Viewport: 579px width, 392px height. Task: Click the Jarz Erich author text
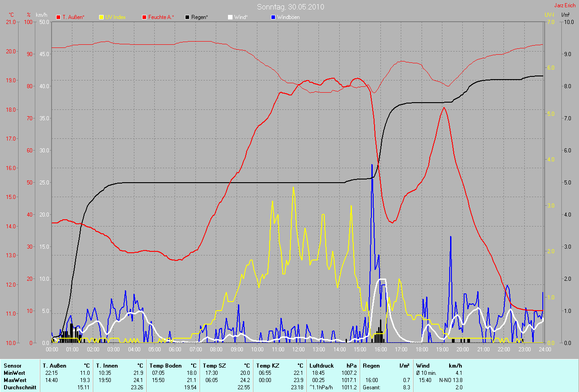point(566,5)
